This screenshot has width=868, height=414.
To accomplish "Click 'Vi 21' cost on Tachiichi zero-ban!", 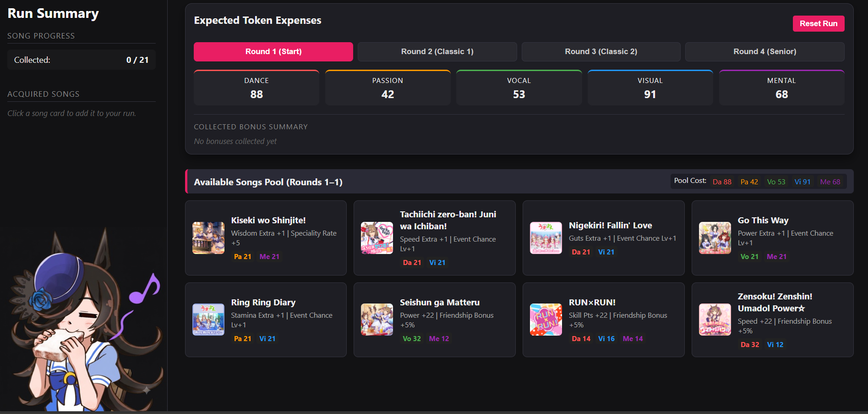I will pyautogui.click(x=437, y=263).
